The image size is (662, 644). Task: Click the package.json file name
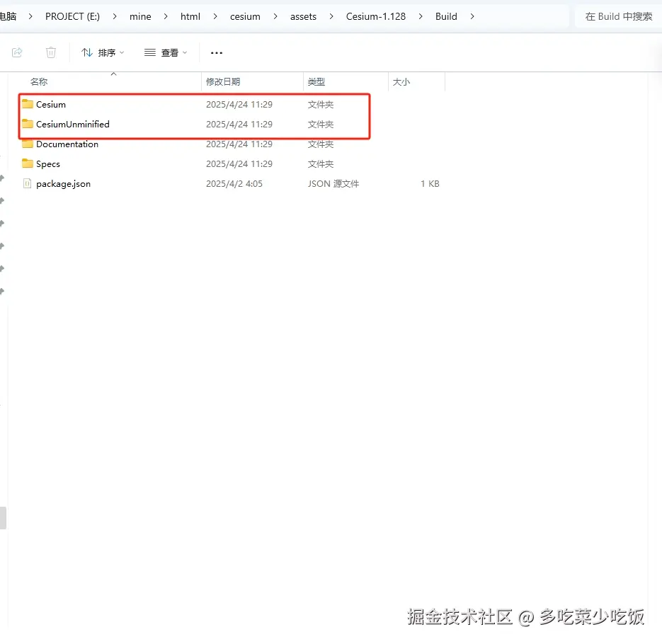click(63, 183)
